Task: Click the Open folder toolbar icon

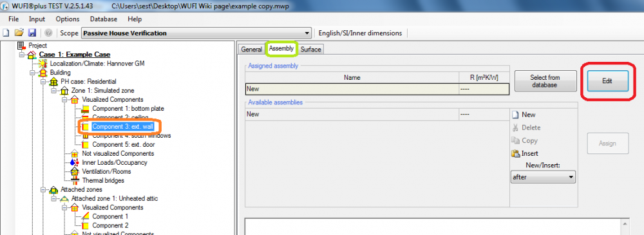Action: [19, 33]
